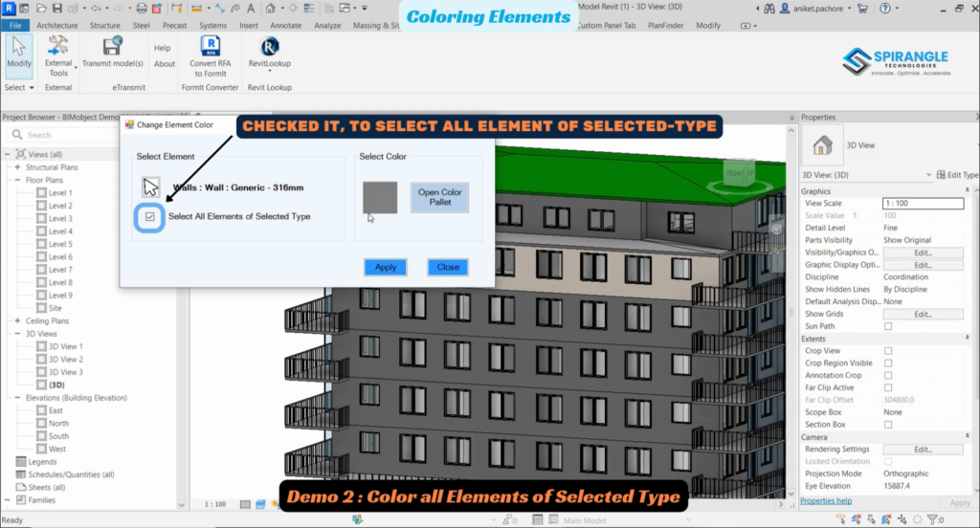The image size is (980, 528).
Task: Click Edit for Visibility/Graphics Overrides
Action: 923,253
